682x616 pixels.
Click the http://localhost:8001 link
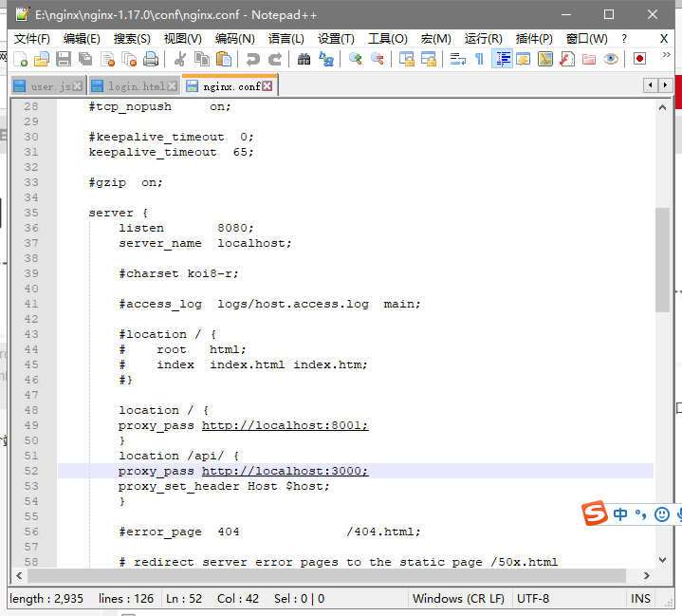pyautogui.click(x=285, y=425)
